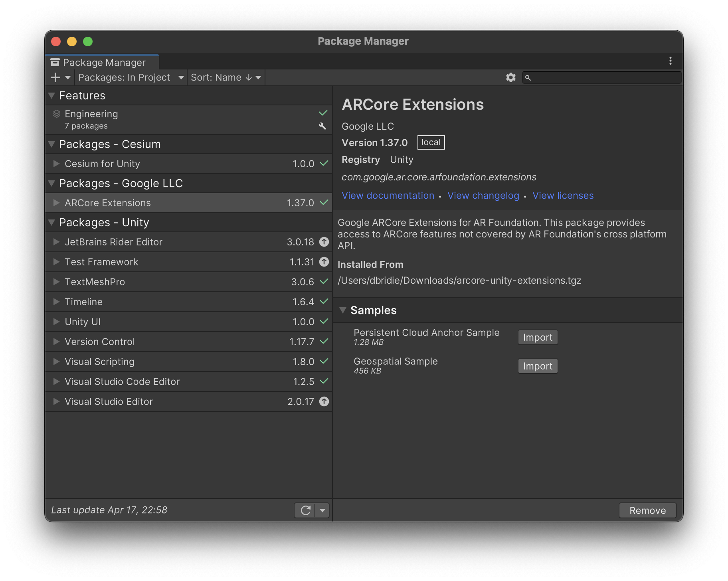Image resolution: width=728 pixels, height=581 pixels.
Task: Click the View documentation link
Action: 388,196
